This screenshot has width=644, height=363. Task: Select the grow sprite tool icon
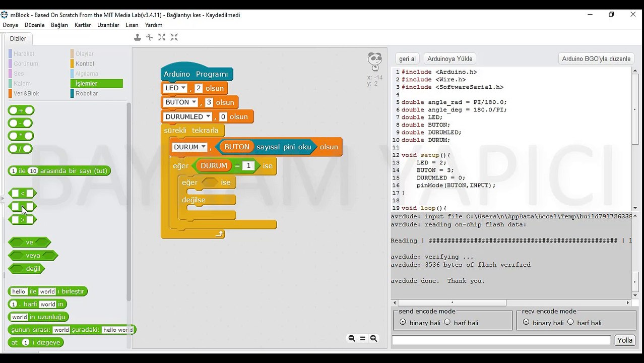tap(162, 37)
